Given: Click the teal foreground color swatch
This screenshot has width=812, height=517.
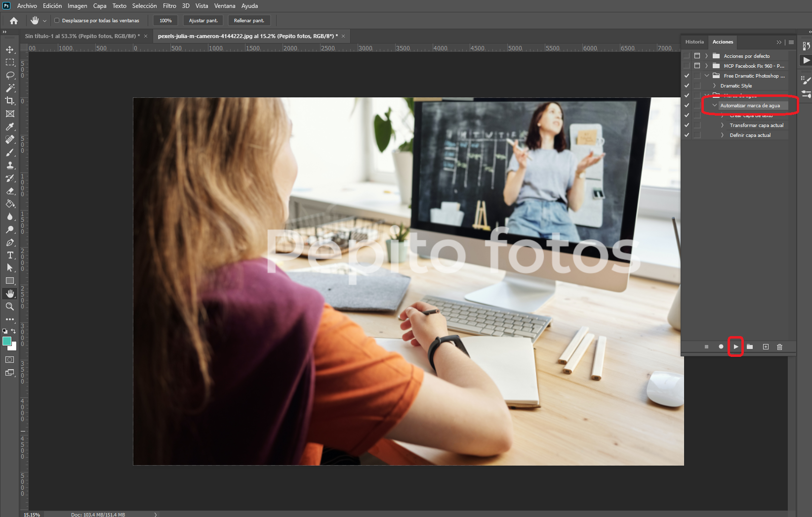Looking at the screenshot, I should [6, 341].
